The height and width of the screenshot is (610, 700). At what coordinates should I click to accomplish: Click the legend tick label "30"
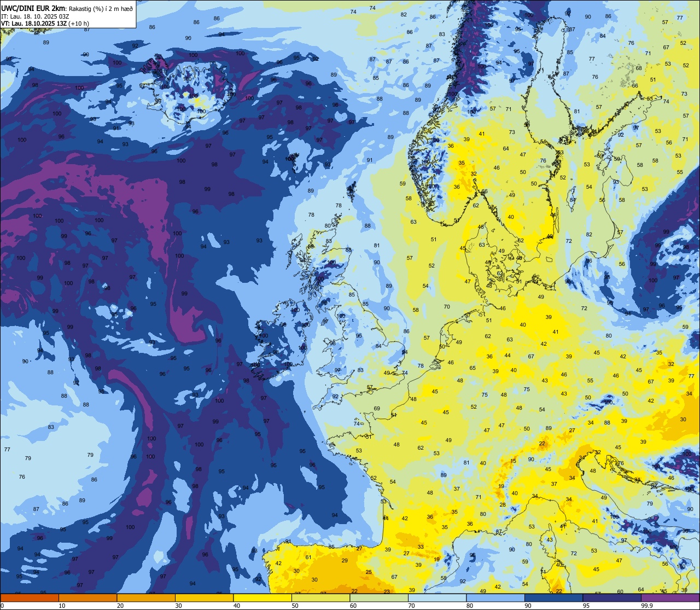[x=178, y=606]
